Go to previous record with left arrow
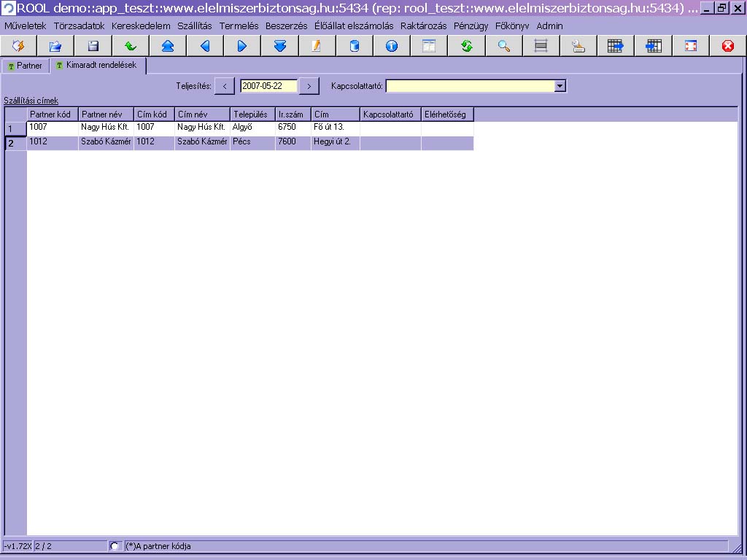Screen dimensions: 747x560 (205, 46)
